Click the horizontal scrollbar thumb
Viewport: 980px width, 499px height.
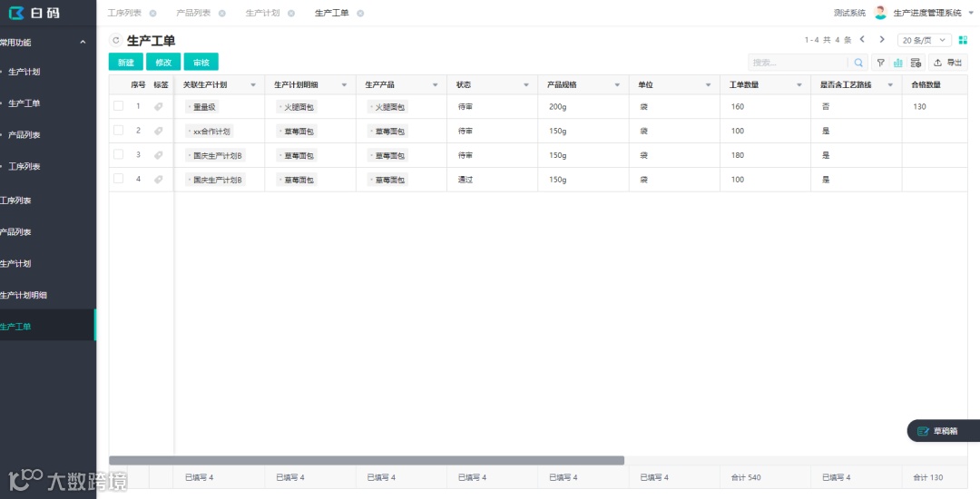[x=367, y=460]
